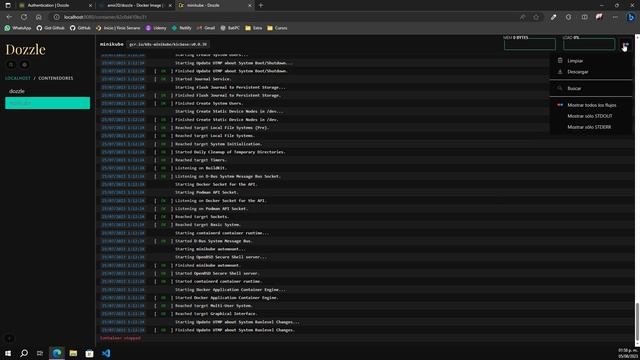
Task: Click log line 'Reached target Graphical Interface.'
Action: pyautogui.click(x=216, y=314)
